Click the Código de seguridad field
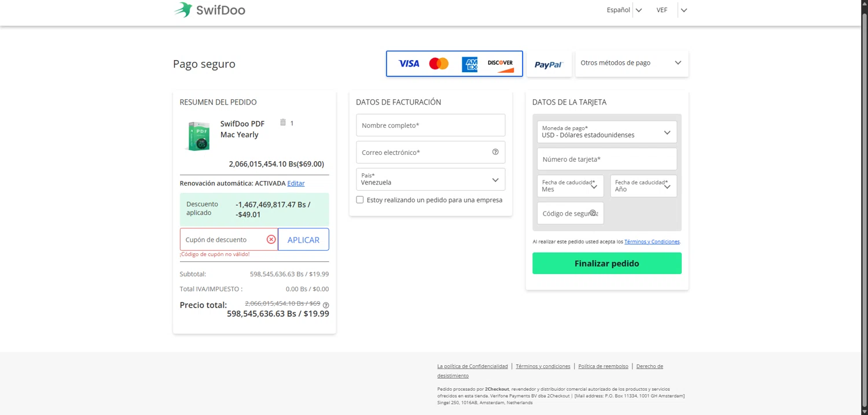 [571, 213]
